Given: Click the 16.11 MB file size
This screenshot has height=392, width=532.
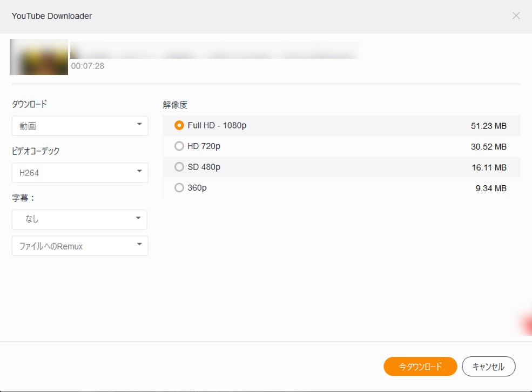Looking at the screenshot, I should tap(488, 167).
